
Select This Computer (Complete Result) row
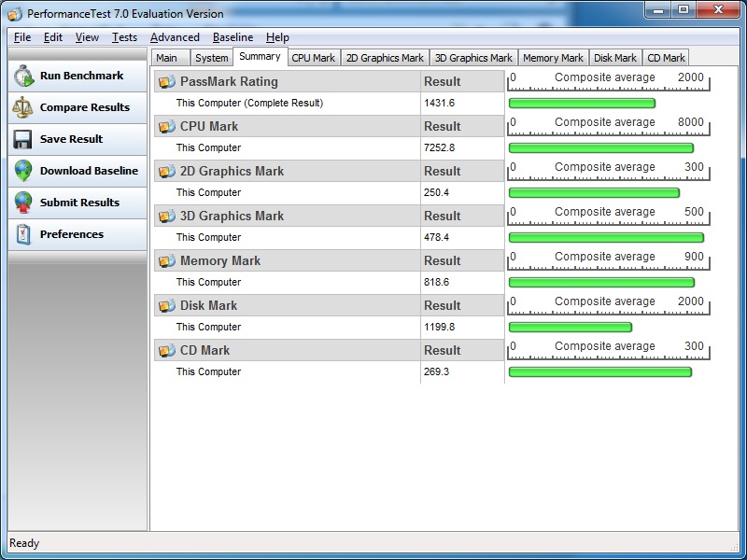click(x=249, y=103)
